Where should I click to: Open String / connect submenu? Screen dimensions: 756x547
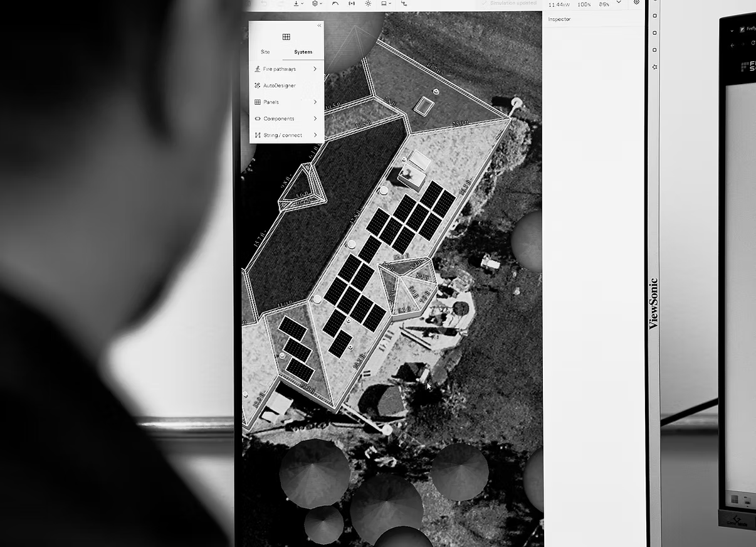pos(286,135)
